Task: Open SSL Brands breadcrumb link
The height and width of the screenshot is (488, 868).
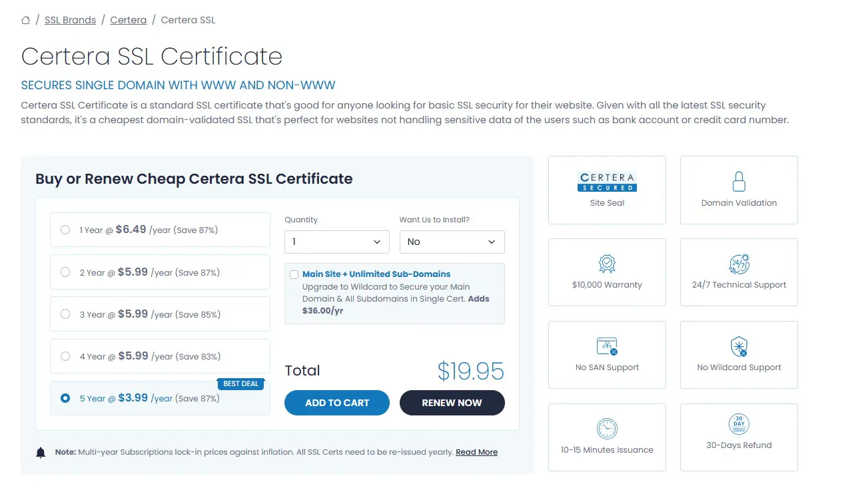Action: pos(70,20)
